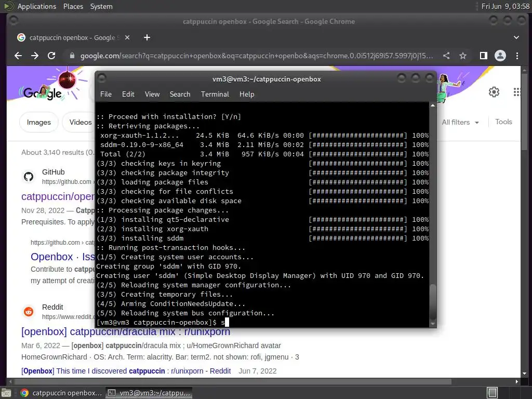
Task: Open catppuccin/openbox GitHub result link
Action: click(58, 196)
